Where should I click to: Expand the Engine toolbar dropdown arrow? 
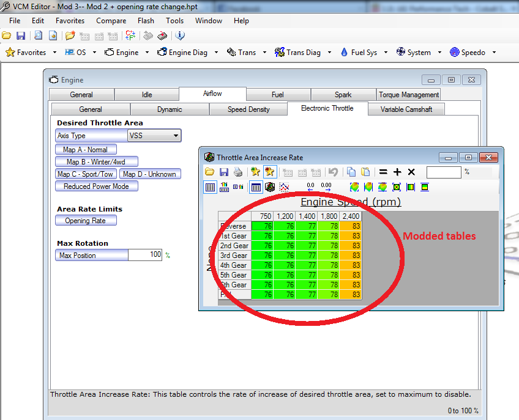[147, 52]
